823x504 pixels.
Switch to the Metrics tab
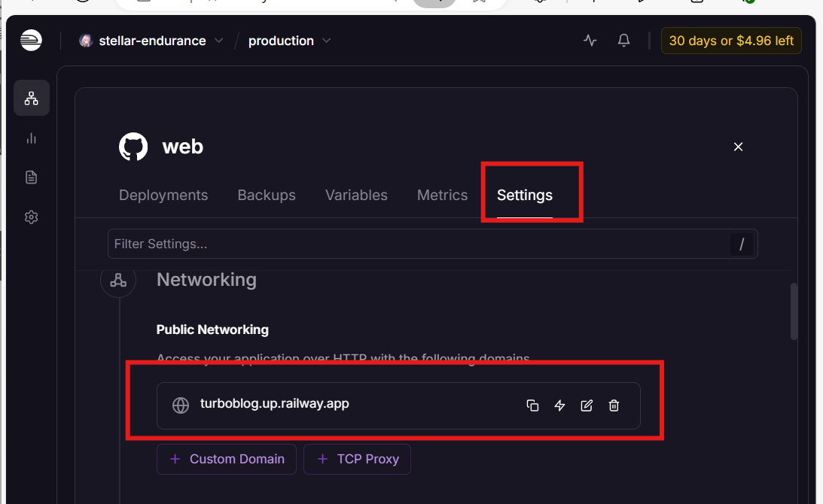coord(443,195)
